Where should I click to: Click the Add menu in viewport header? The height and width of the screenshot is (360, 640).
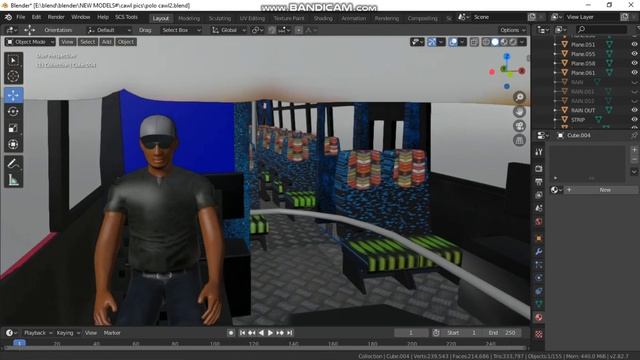[x=107, y=42]
